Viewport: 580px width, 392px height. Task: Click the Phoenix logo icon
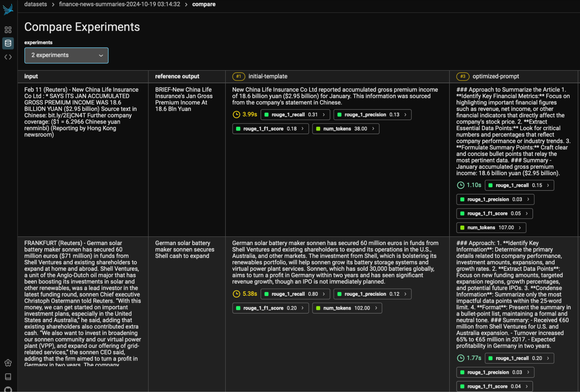coord(8,9)
